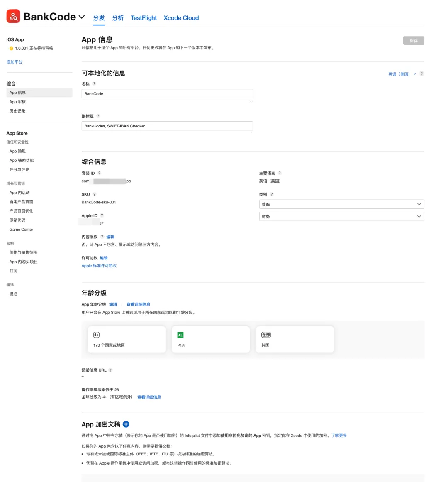Click the grayed 保存 button

pos(414,41)
